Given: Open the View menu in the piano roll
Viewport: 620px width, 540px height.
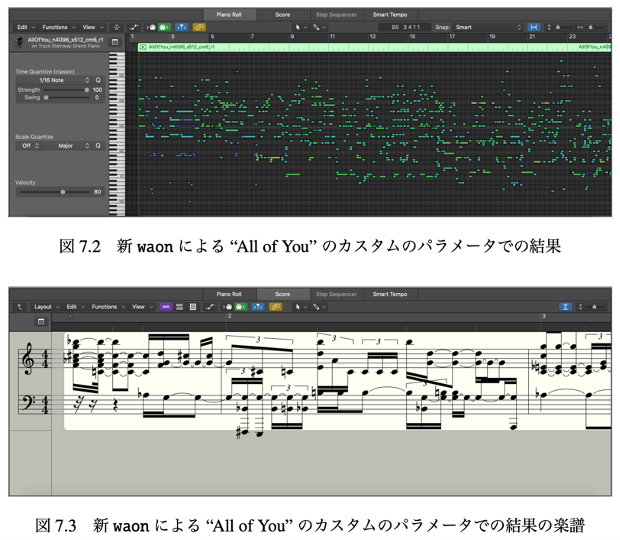Looking at the screenshot, I should point(93,27).
